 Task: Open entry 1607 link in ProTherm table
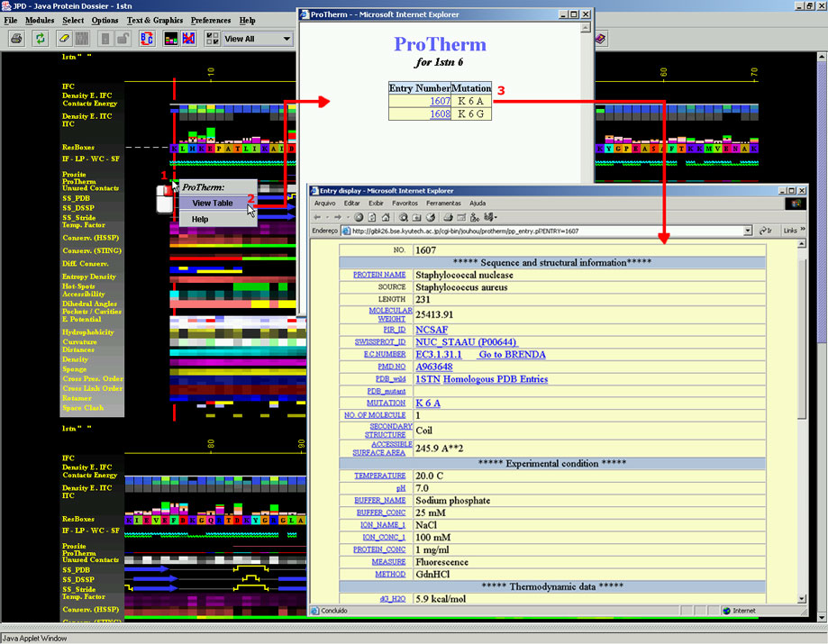pos(440,101)
